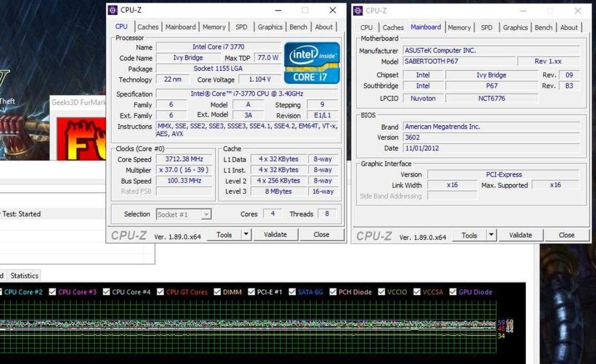Screen dimensions: 596x364
Task: Click the temperature graph area
Action: pyautogui.click(x=248, y=326)
